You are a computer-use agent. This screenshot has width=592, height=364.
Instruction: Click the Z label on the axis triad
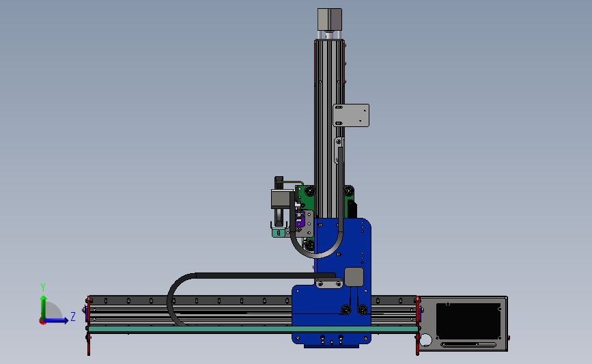(x=73, y=316)
